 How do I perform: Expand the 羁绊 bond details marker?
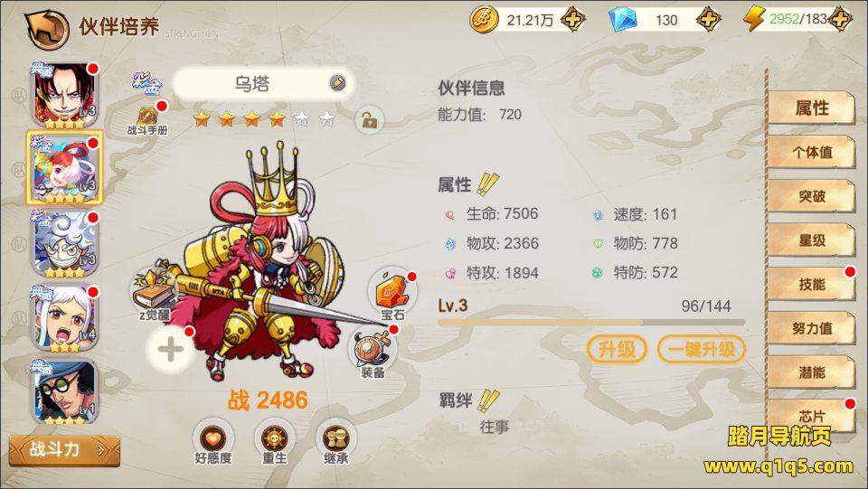pos(487,400)
